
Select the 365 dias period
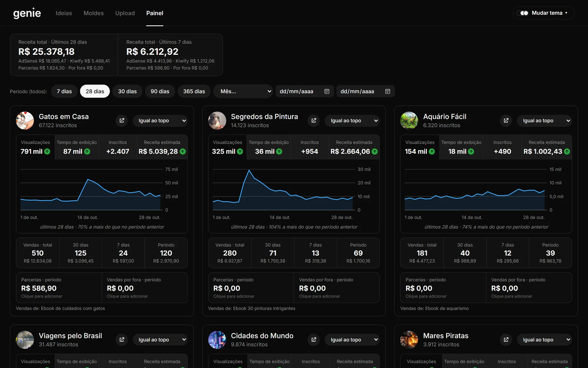(x=194, y=91)
